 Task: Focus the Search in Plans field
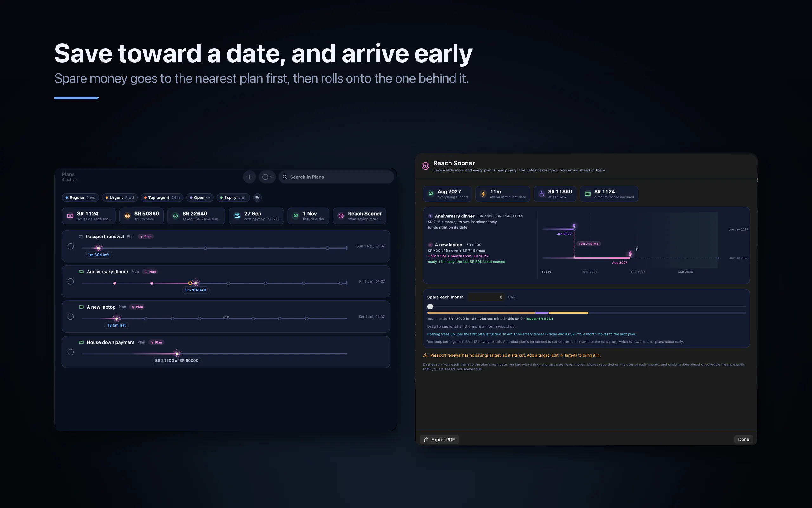pos(336,177)
